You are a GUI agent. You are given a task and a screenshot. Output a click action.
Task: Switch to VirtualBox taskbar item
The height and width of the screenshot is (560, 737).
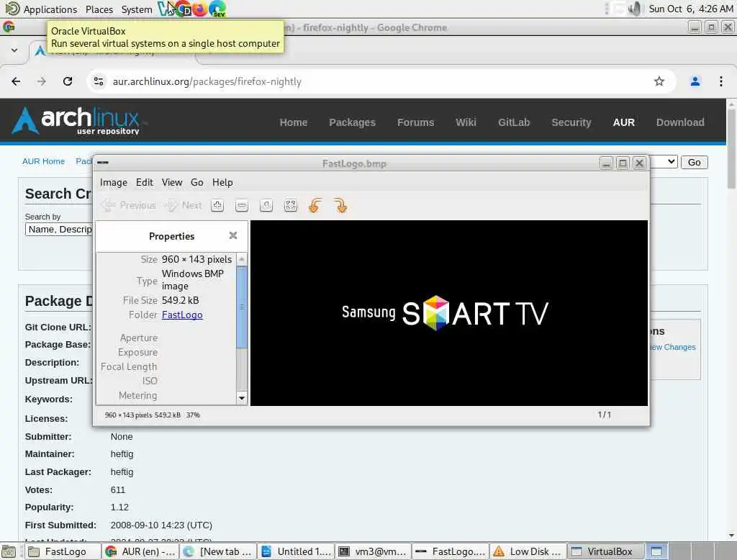(x=605, y=551)
